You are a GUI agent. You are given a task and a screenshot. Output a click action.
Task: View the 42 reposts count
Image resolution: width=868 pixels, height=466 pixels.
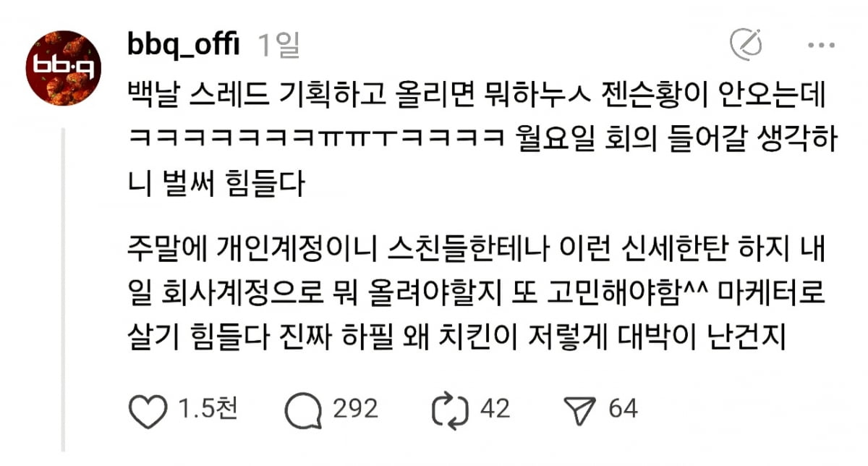[x=495, y=410]
